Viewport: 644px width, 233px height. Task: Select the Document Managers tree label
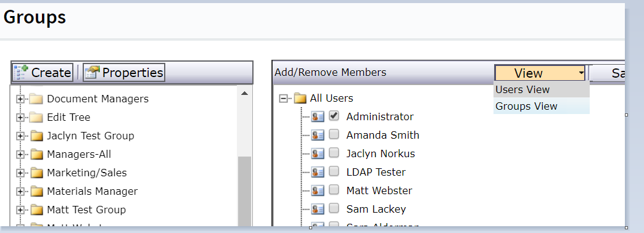pyautogui.click(x=97, y=99)
